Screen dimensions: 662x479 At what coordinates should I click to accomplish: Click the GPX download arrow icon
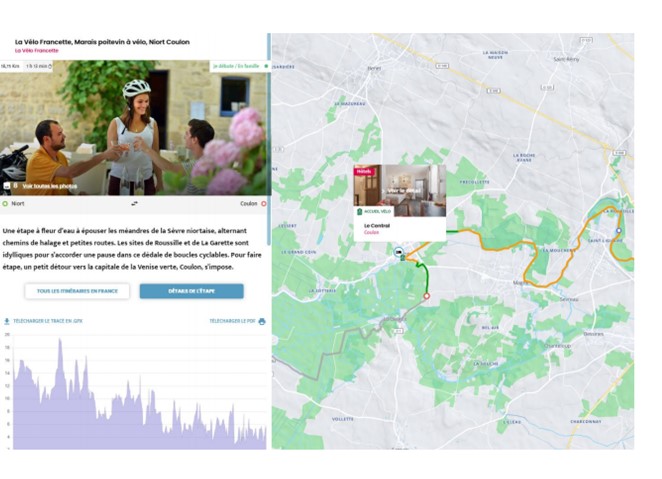point(7,321)
